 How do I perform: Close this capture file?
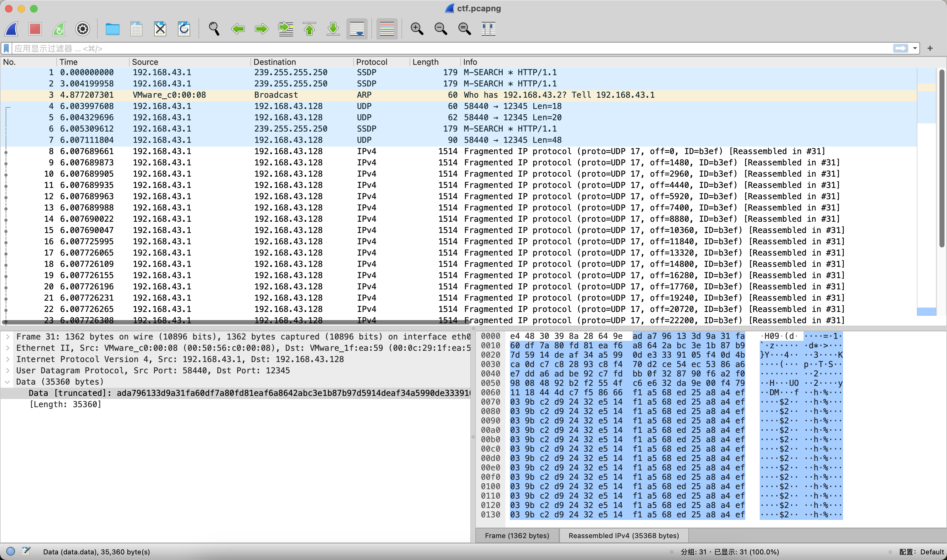pyautogui.click(x=160, y=29)
